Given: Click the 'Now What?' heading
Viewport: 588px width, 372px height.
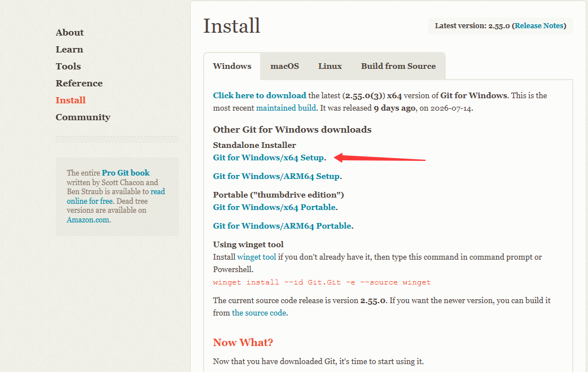Looking at the screenshot, I should (x=243, y=343).
